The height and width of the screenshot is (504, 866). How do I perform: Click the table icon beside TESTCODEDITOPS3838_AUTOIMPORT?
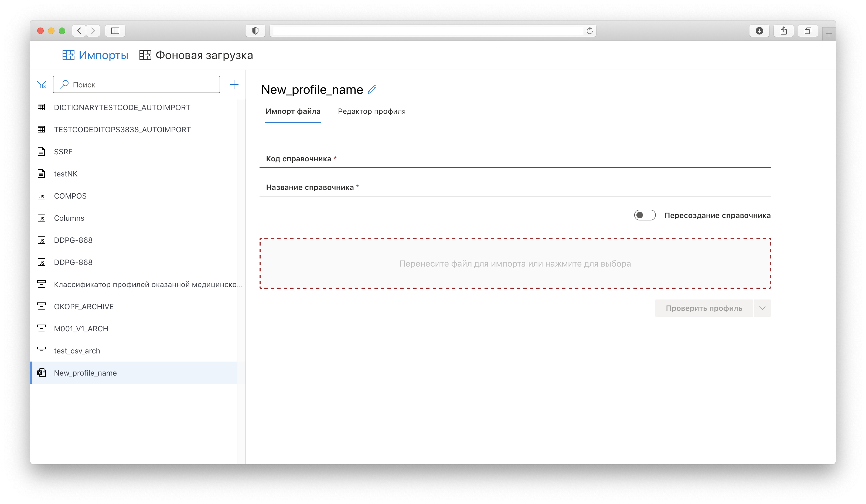(41, 130)
